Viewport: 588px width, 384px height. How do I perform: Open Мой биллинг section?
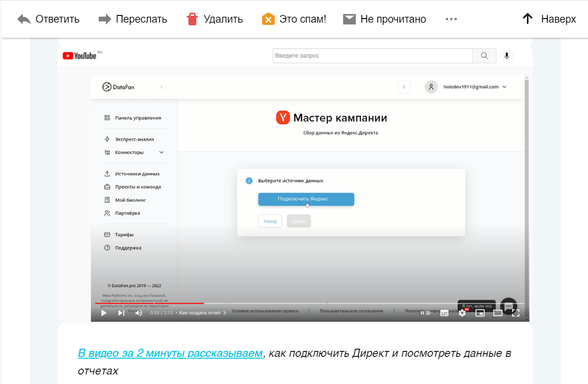coord(125,200)
